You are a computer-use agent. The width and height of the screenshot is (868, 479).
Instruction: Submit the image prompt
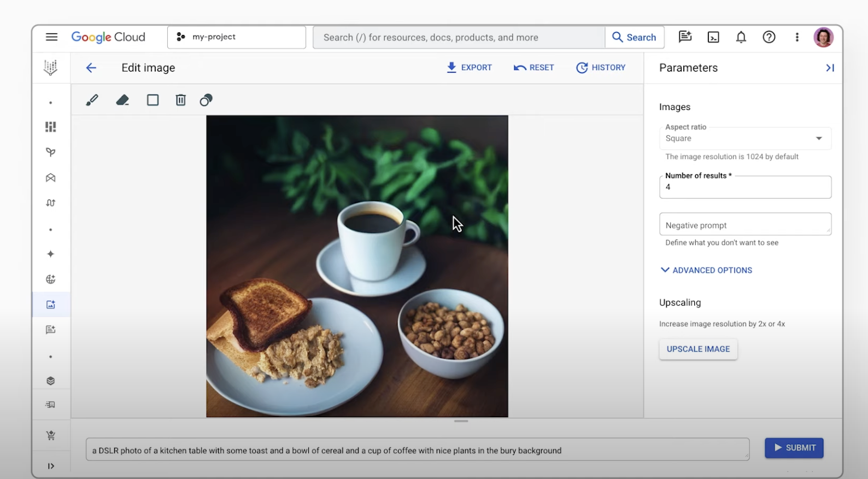coord(794,448)
